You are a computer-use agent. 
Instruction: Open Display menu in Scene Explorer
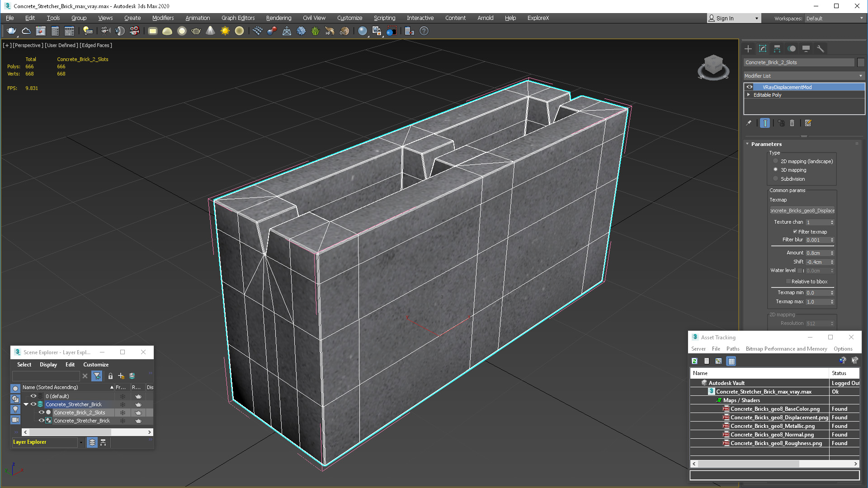pos(48,365)
